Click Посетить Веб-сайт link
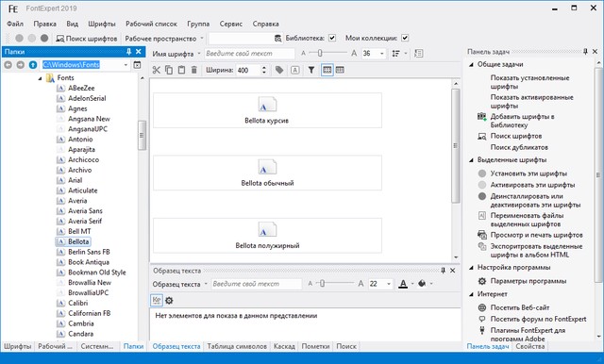This screenshot has height=364, width=604. pos(520,307)
